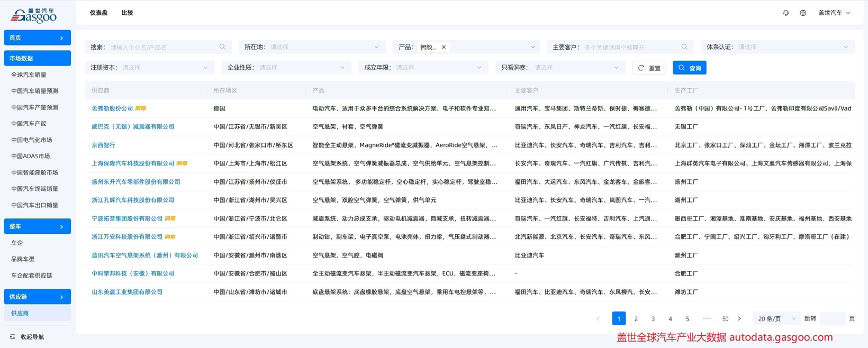Click the 洞察 badge next to 舍弗勒股份公司
The image size is (868, 348).
click(x=140, y=108)
